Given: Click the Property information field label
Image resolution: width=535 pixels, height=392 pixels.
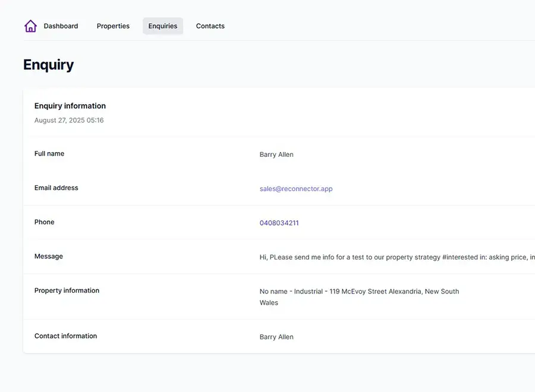Looking at the screenshot, I should tap(67, 290).
